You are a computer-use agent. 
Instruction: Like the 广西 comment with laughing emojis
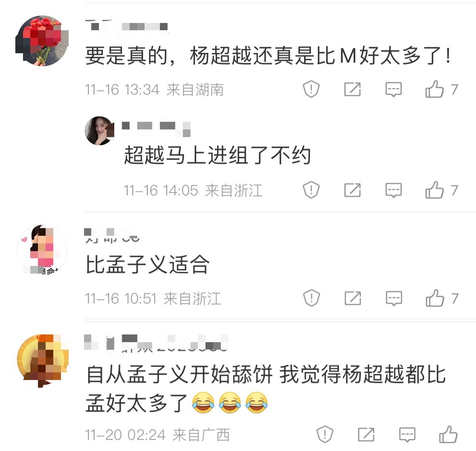tap(448, 434)
